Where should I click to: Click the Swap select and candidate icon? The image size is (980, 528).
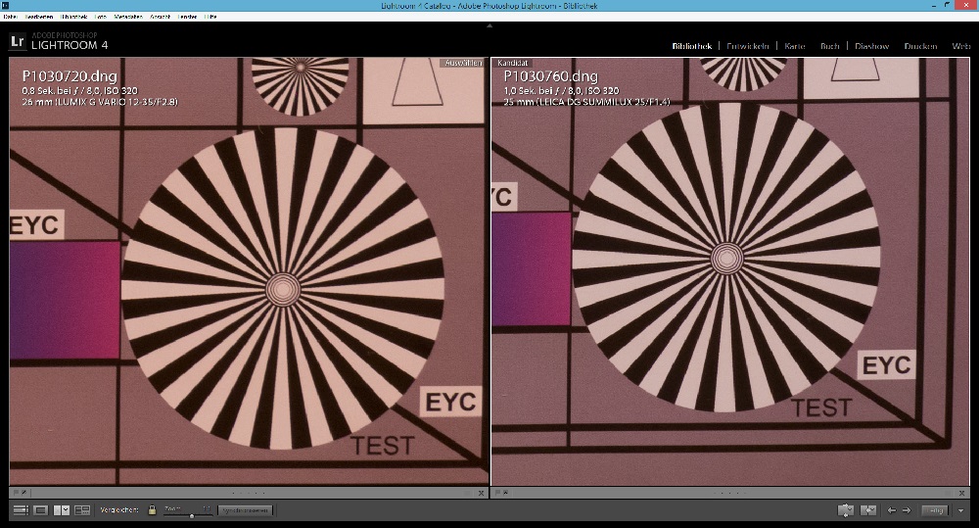[846, 510]
